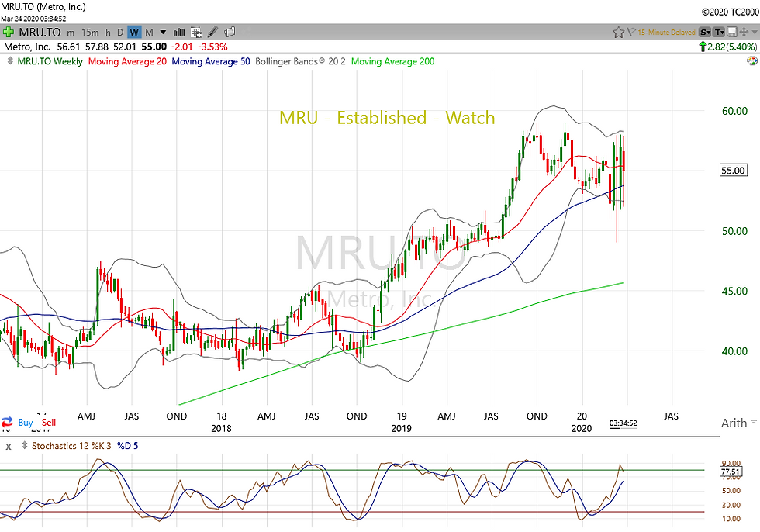Click the high price 57.88 value

[97, 47]
